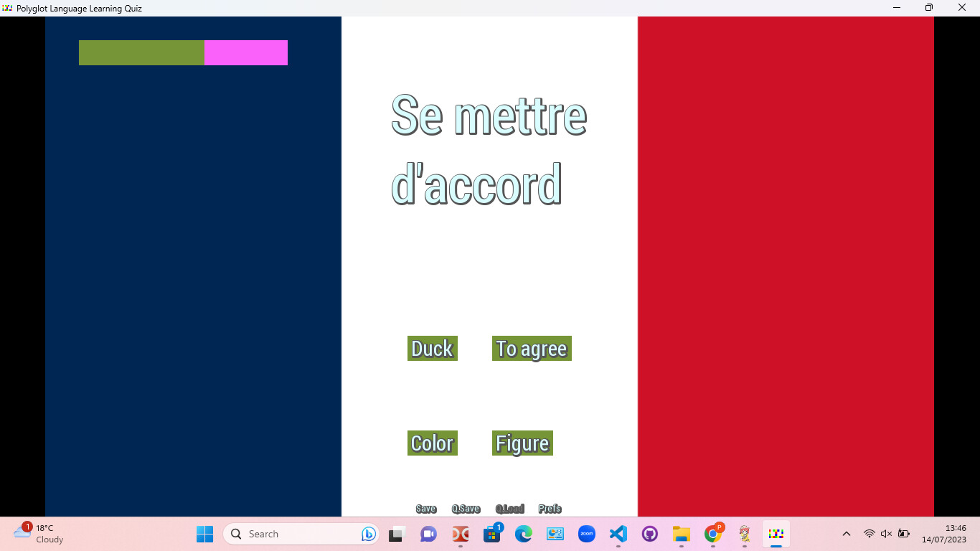Quick save using Q.Save
980x551 pixels.
466,509
